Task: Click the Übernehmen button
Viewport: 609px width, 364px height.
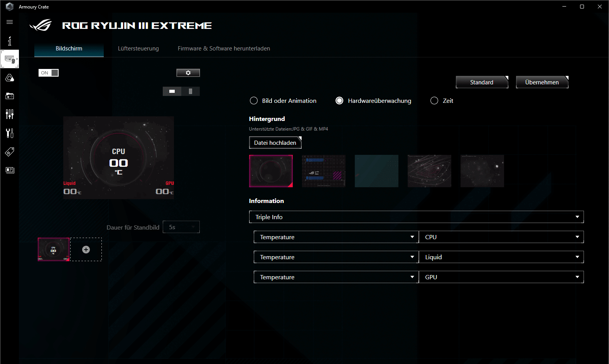Action: (542, 82)
